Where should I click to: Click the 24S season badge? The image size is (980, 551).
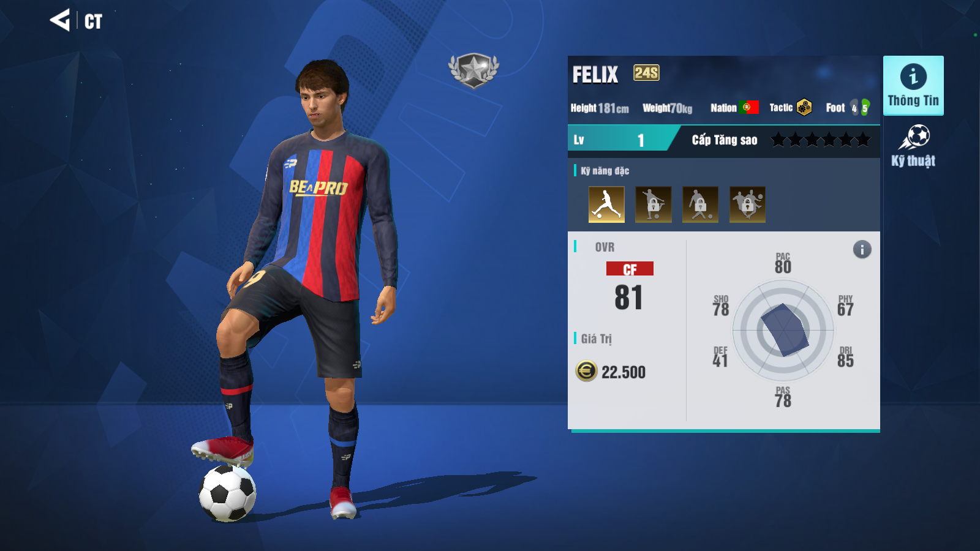[646, 73]
